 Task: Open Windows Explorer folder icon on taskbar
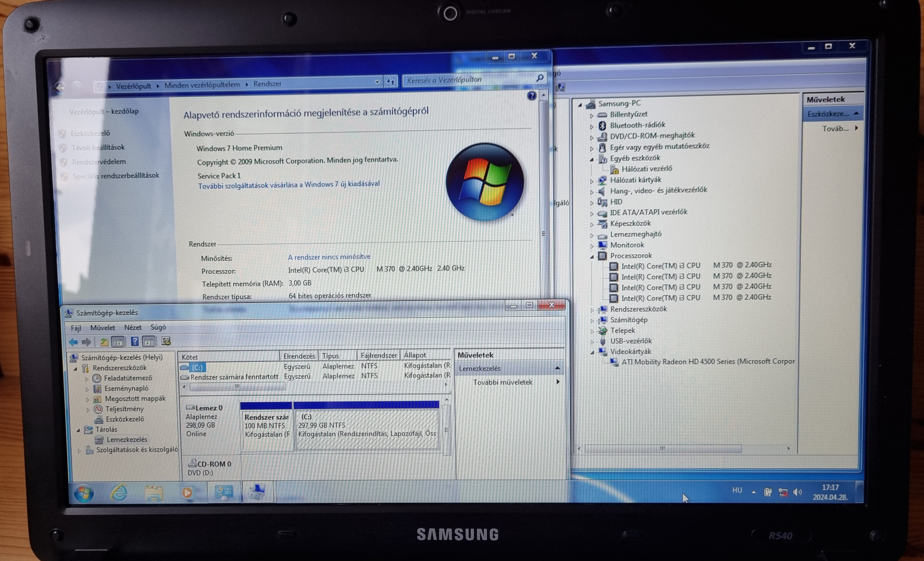pyautogui.click(x=154, y=493)
